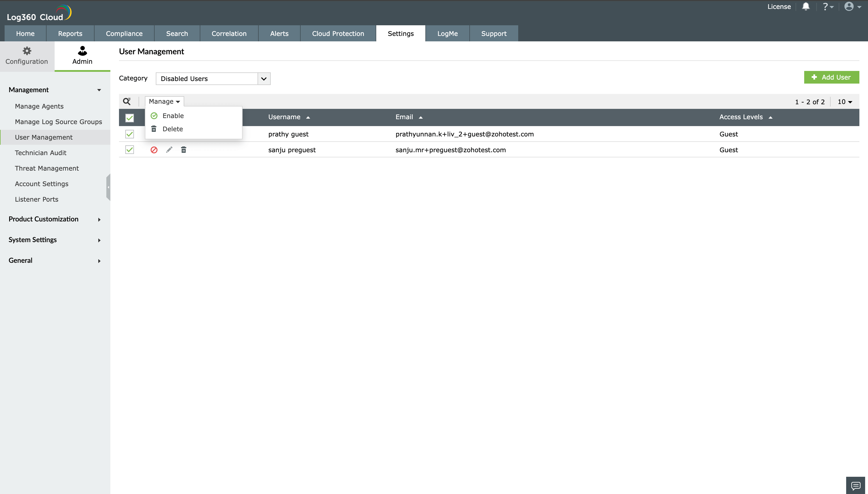The width and height of the screenshot is (868, 494).
Task: Click pencil edit icon for sanju preguest
Action: pyautogui.click(x=169, y=150)
